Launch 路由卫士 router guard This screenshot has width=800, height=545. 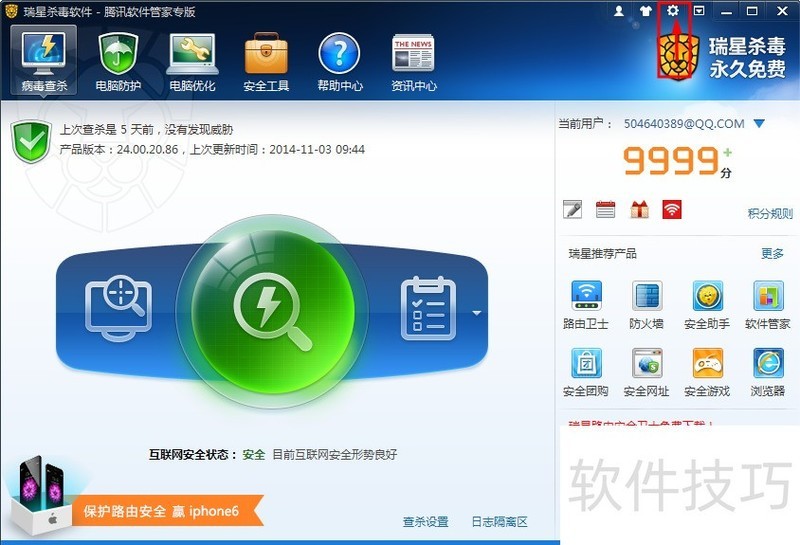point(586,305)
